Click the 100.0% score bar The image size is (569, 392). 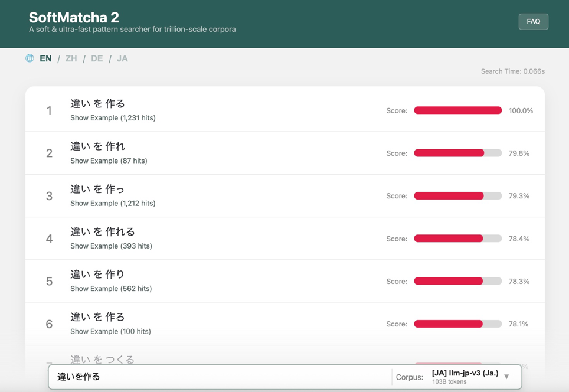(x=458, y=110)
